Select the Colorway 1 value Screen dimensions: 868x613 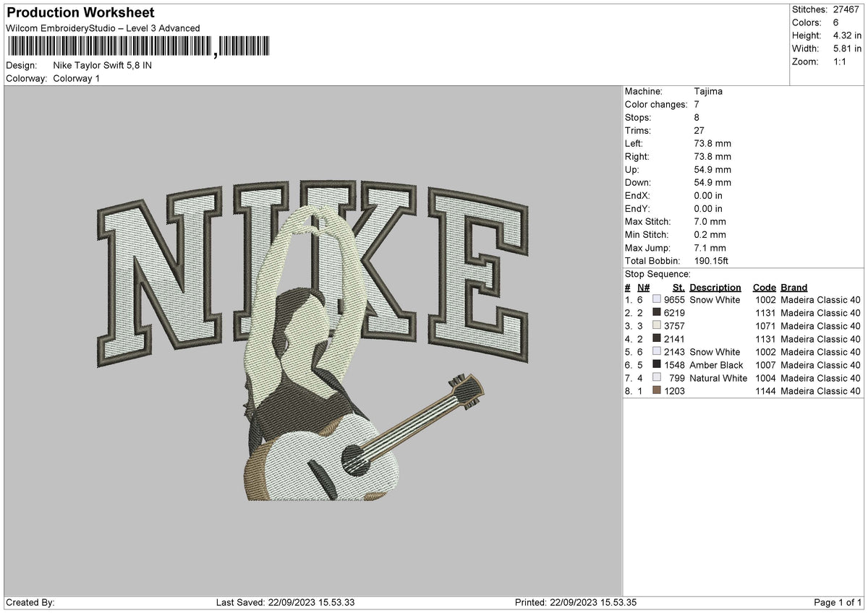(x=77, y=78)
